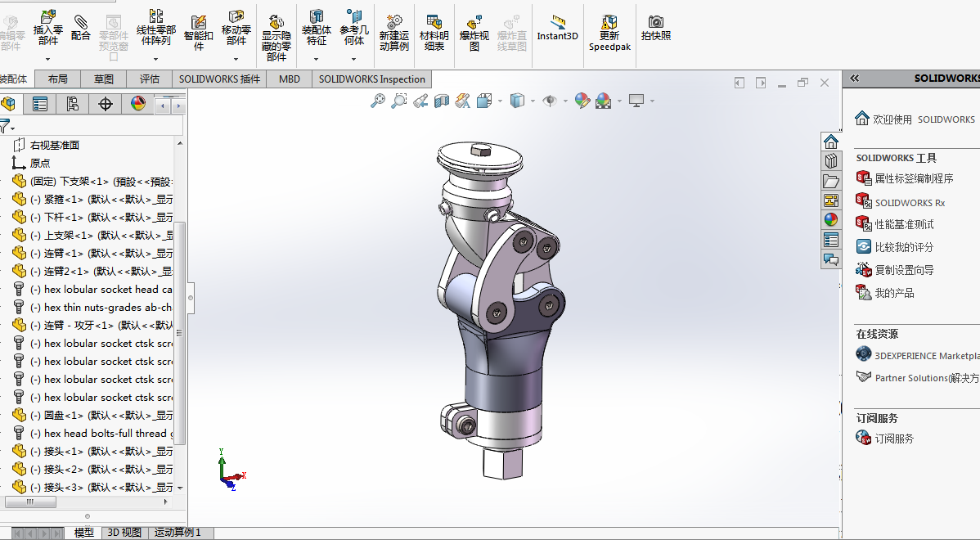Open the MBD tab
This screenshot has width=980, height=540.
point(290,79)
